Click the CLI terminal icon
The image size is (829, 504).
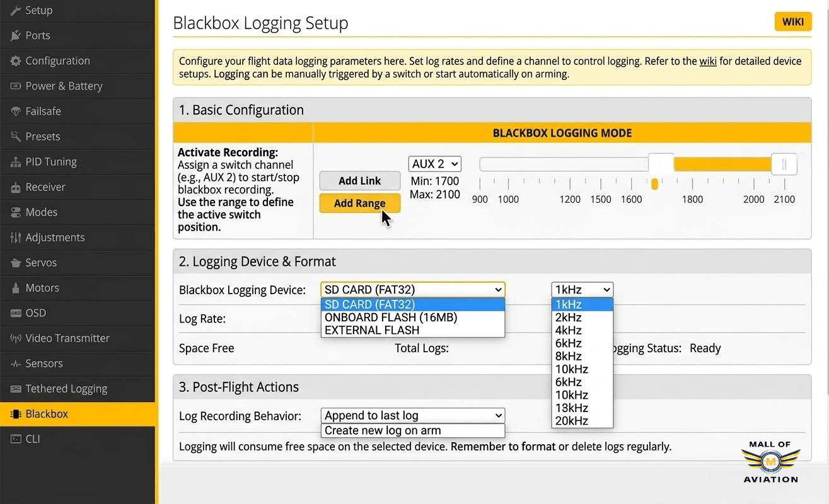pos(15,439)
